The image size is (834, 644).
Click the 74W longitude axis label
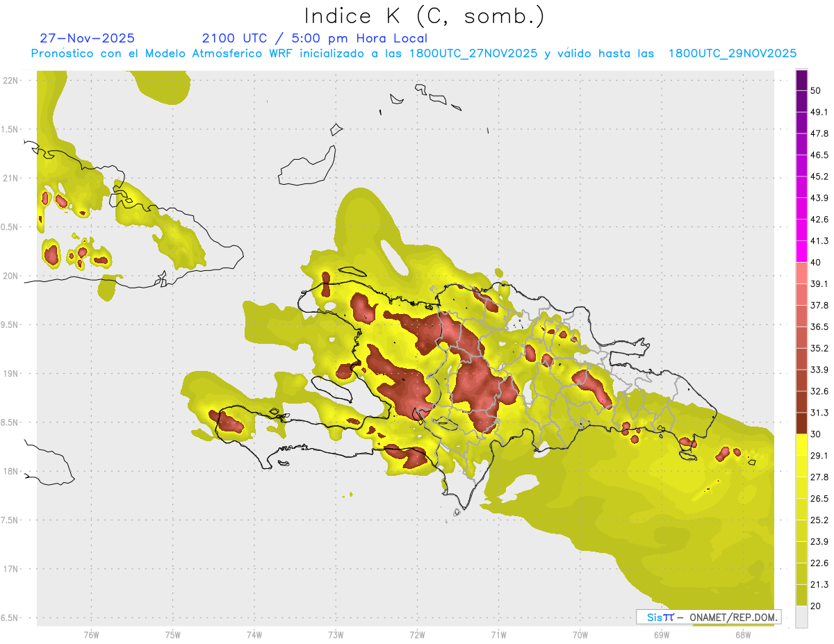coord(254,634)
